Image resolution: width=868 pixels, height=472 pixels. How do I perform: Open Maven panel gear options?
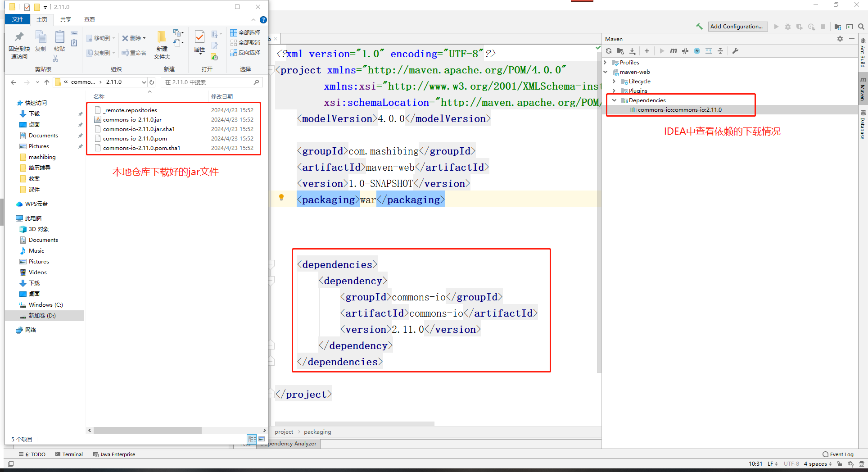pos(840,39)
